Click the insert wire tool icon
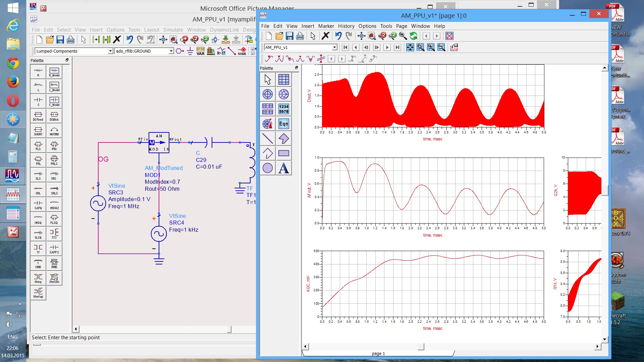Image resolution: width=644 pixels, height=362 pixels. coord(231,51)
